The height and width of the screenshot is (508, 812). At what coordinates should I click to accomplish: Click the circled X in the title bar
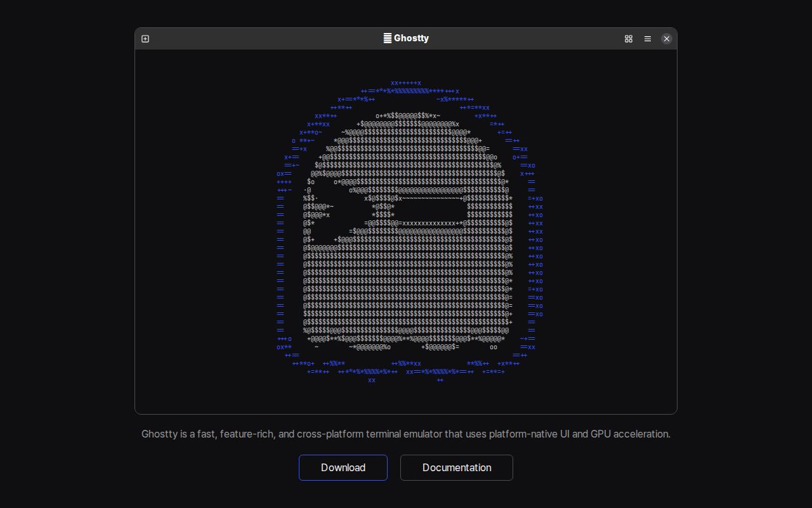[667, 39]
